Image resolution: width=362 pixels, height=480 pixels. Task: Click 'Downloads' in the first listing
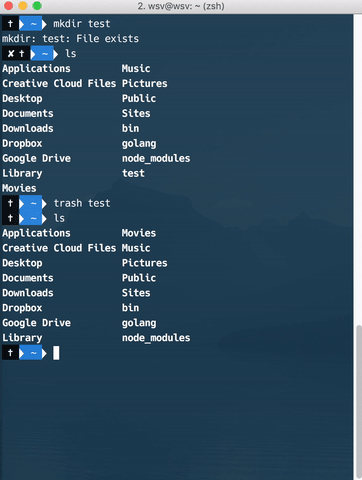tap(28, 129)
